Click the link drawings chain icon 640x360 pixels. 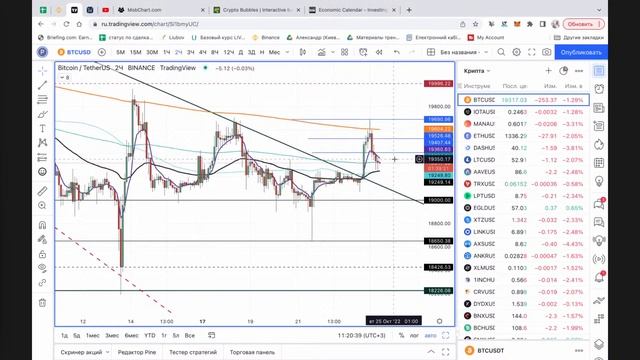pyautogui.click(x=42, y=283)
